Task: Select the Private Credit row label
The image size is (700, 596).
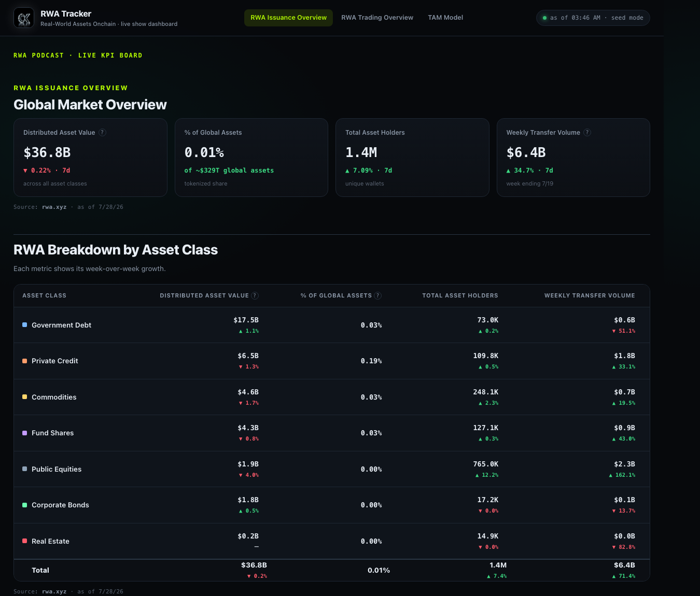Action: pos(54,361)
